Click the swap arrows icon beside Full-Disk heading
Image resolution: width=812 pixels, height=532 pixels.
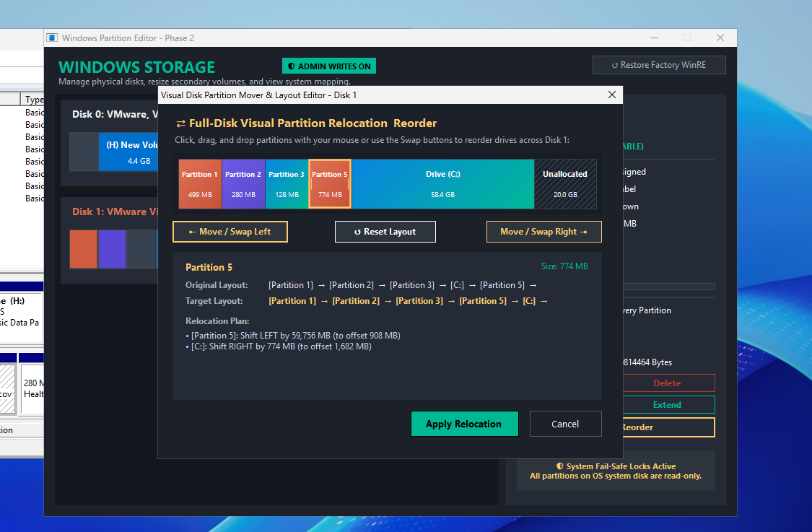(180, 123)
